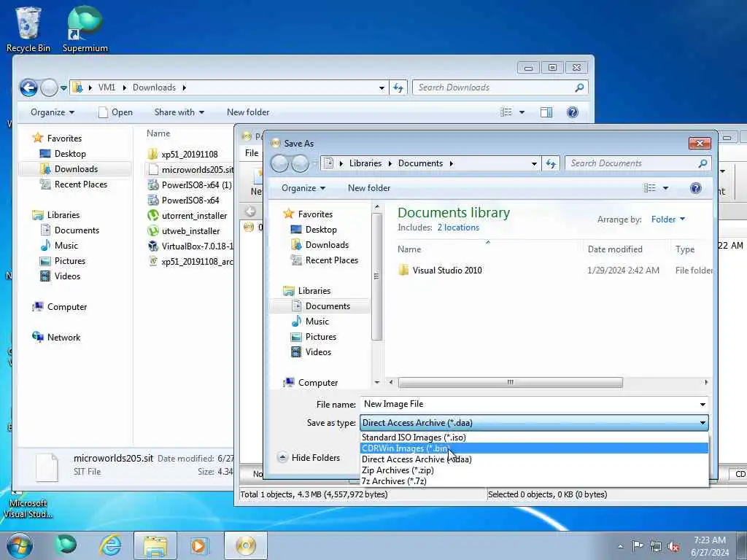
Task: Select xp51_20191108 folder in Downloads list
Action: [189, 155]
